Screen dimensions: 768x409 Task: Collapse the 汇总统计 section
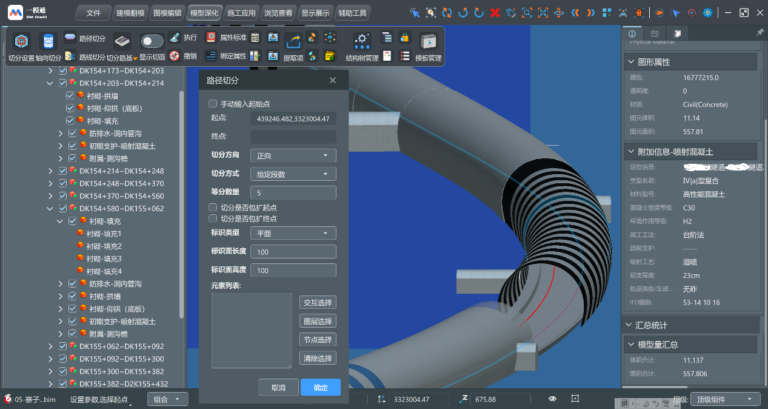[x=631, y=325]
